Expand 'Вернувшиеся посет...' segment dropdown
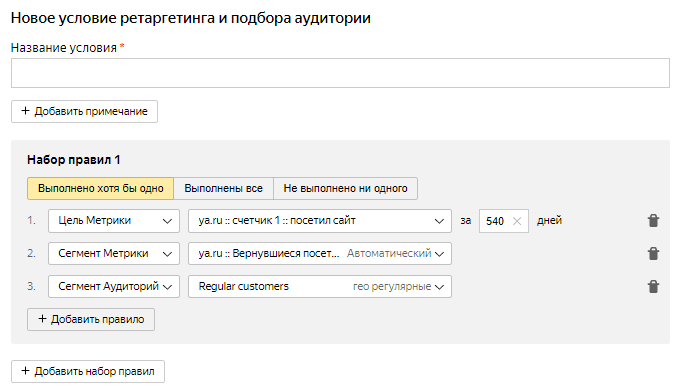Image resolution: width=684 pixels, height=391 pixels. 320,254
